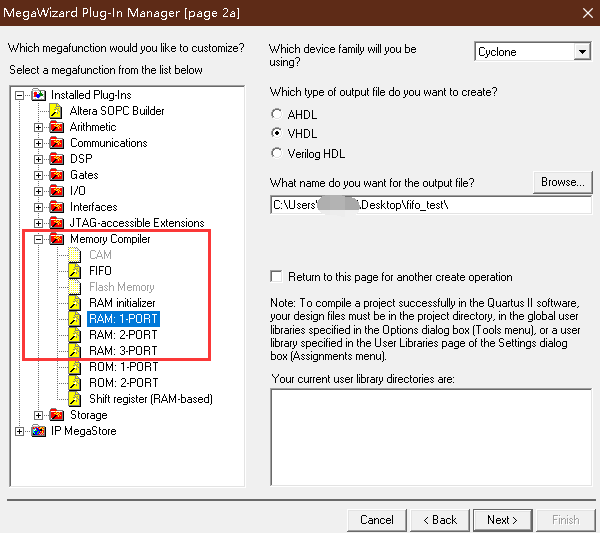Click the Communications folder icon
This screenshot has width=600, height=533.
click(57, 143)
